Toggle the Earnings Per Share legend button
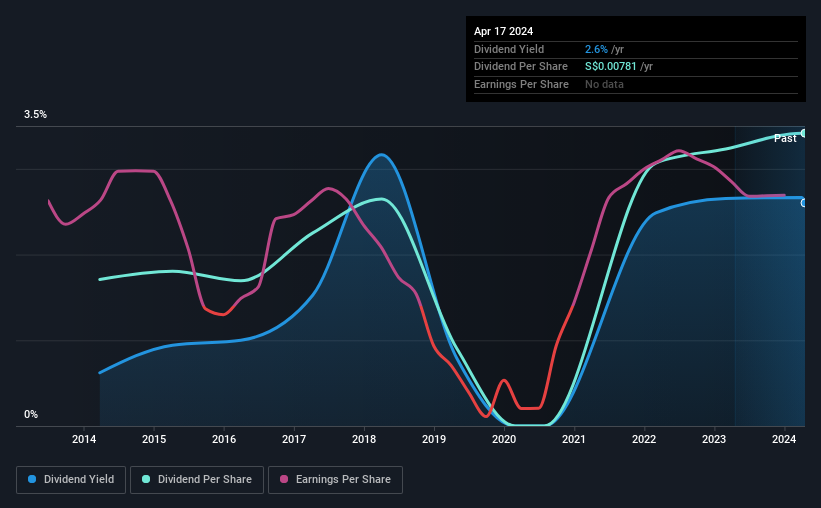The height and width of the screenshot is (508, 821). pos(335,480)
